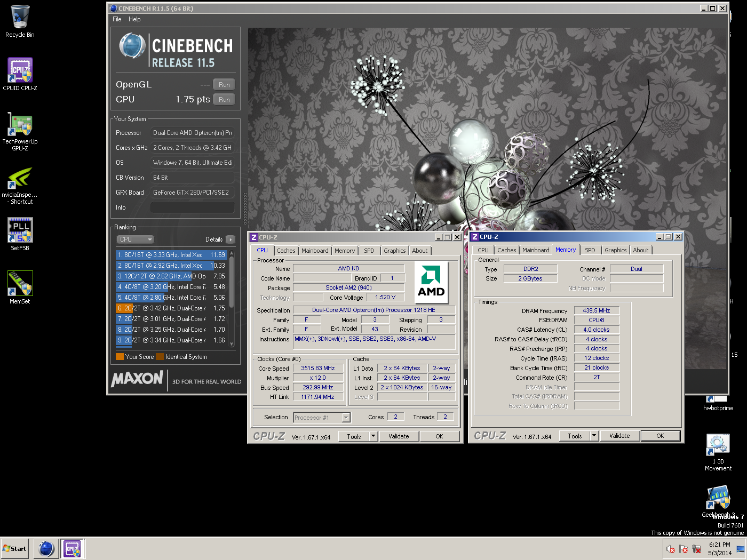Click the MAXON logo
Viewport: 747px width, 560px height.
tap(137, 379)
